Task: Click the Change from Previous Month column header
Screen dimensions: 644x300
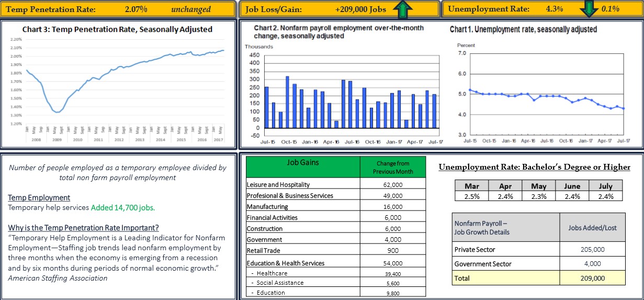Action: (392, 167)
